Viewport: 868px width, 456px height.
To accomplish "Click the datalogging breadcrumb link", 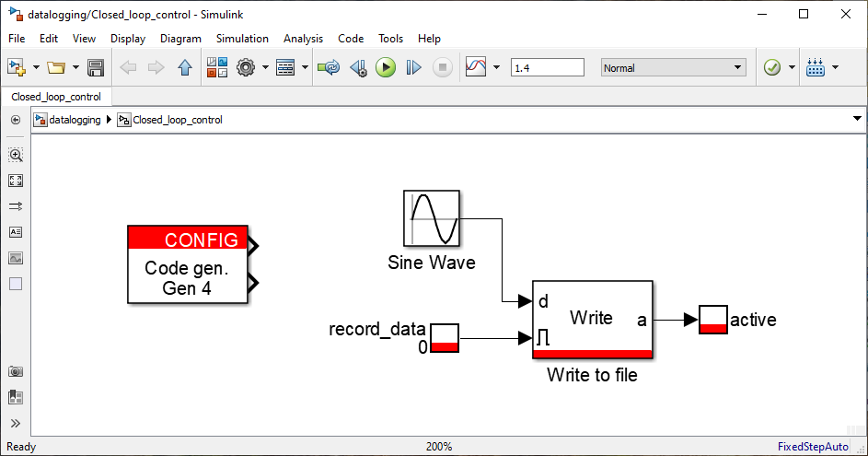I will coord(75,120).
